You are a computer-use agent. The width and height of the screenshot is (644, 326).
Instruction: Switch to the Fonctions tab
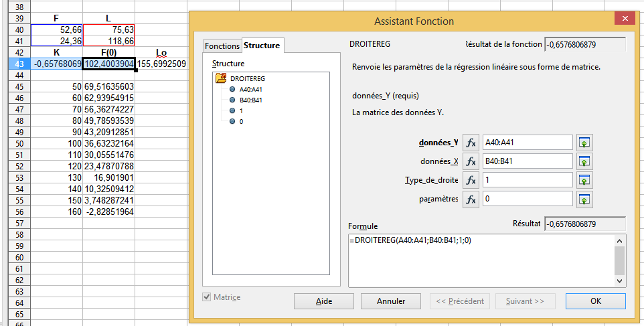222,46
